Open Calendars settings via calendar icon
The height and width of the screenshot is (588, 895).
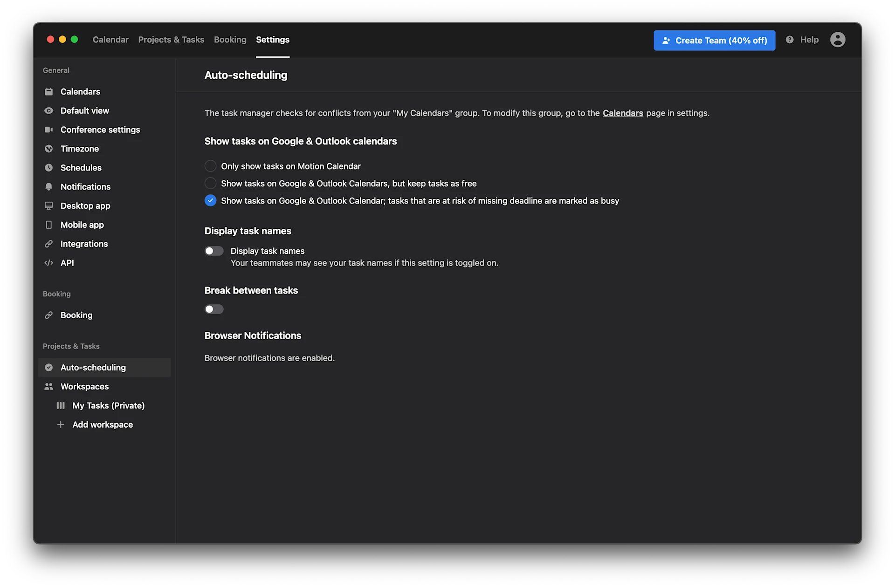[49, 91]
